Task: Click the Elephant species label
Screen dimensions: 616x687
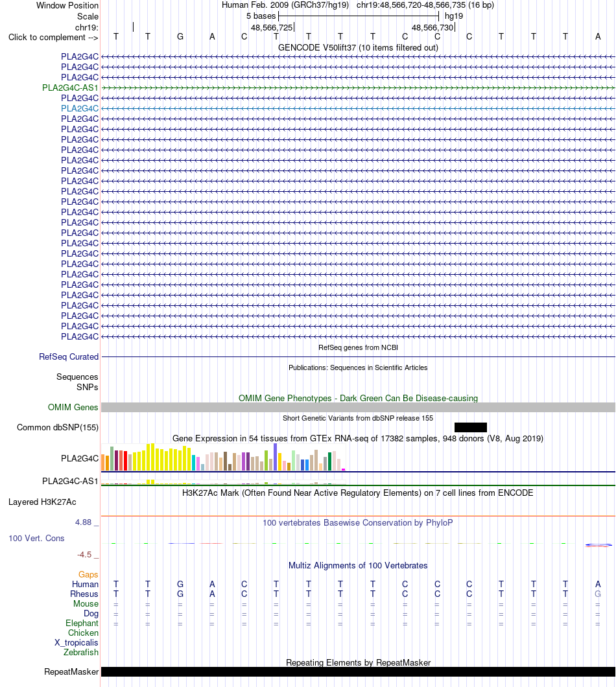Action: (x=82, y=623)
